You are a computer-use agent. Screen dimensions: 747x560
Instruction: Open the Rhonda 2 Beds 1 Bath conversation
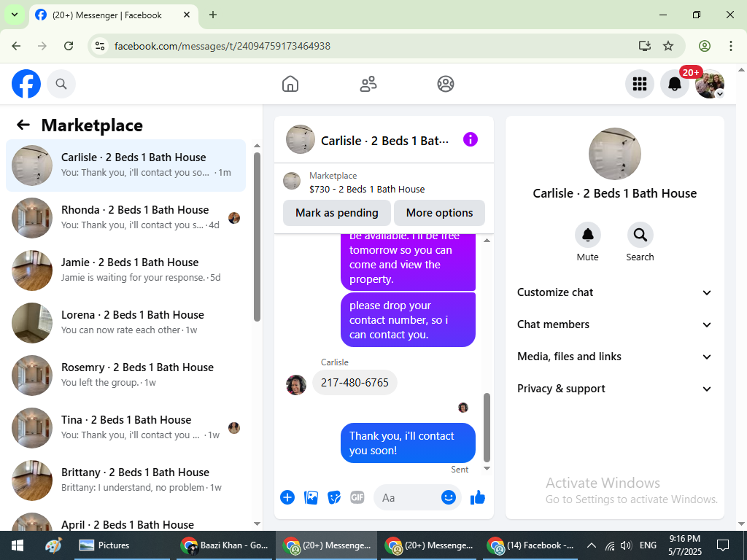tap(125, 218)
